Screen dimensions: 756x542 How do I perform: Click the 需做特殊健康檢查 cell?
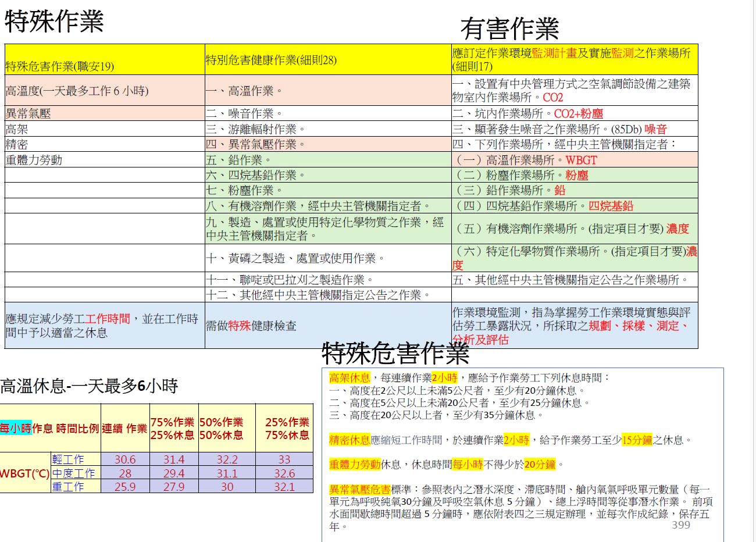251,326
